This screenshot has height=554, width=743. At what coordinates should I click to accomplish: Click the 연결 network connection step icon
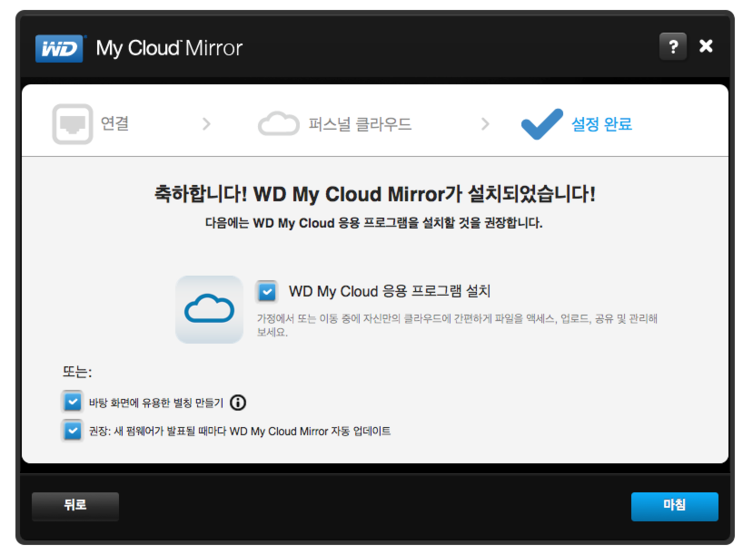tap(72, 124)
